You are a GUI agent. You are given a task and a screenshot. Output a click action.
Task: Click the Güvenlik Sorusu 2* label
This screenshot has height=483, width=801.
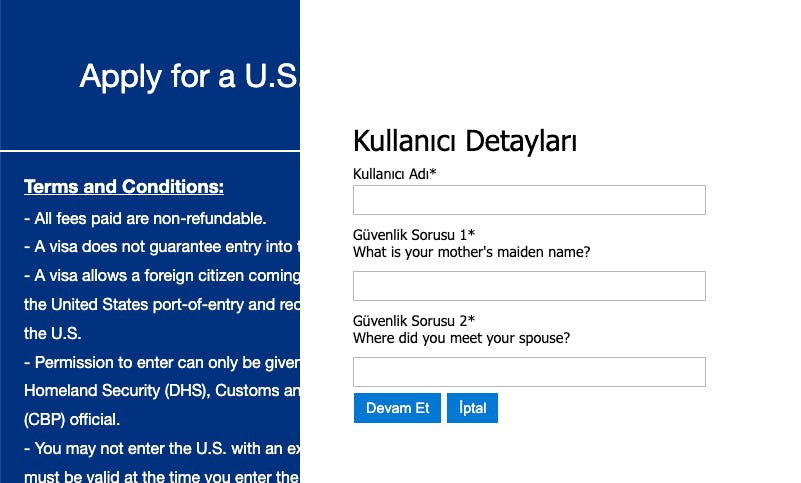tap(414, 321)
